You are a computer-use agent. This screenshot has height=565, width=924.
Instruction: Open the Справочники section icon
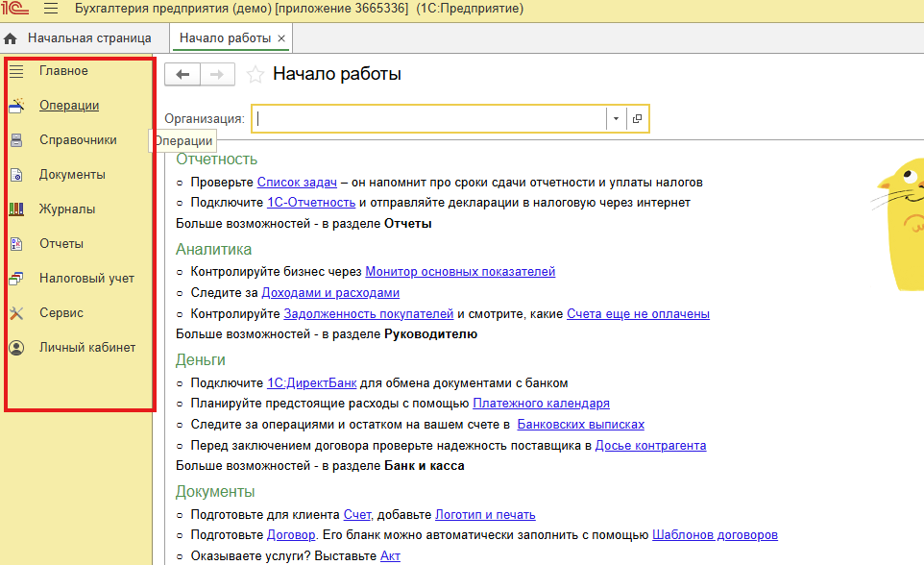pos(16,140)
